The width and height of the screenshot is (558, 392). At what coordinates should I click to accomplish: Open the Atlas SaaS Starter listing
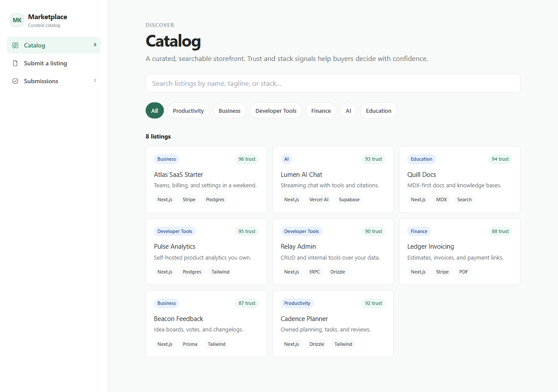(206, 179)
